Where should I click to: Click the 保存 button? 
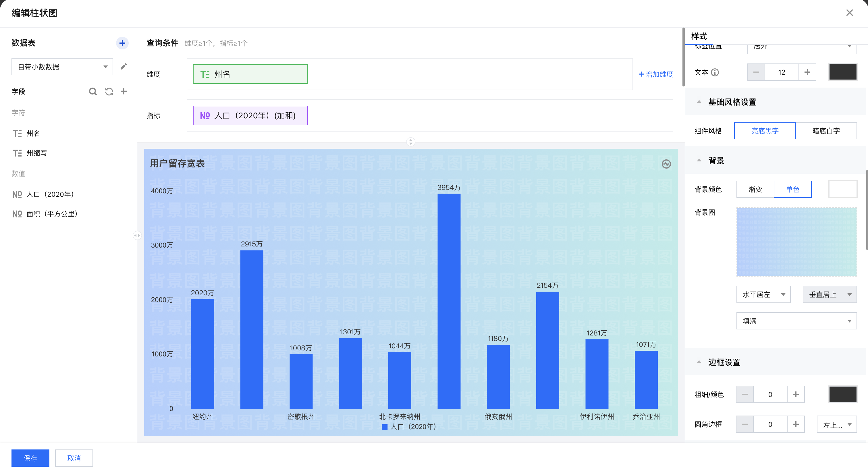(x=30, y=458)
